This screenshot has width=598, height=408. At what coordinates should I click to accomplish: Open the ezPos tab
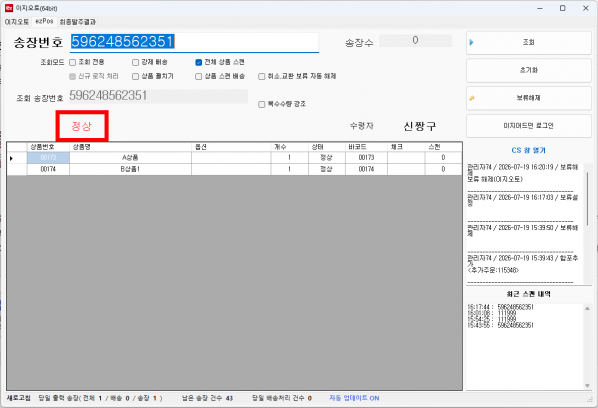click(44, 21)
